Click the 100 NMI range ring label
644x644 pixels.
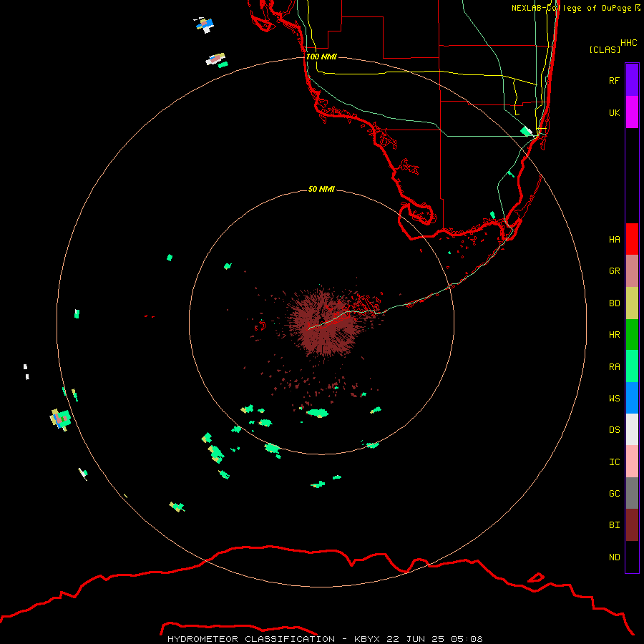[321, 57]
